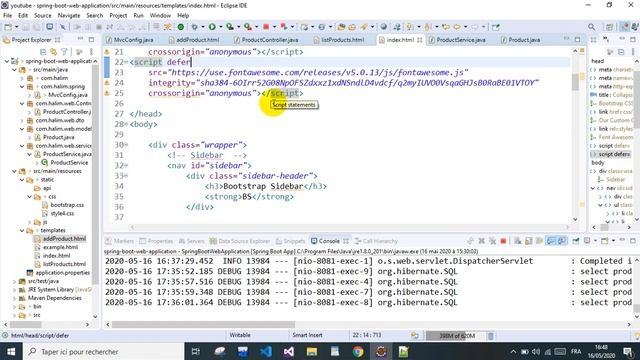Click Link with Editor icon in Project Explorer
Screen dimensions: 640x360
tap(53, 52)
